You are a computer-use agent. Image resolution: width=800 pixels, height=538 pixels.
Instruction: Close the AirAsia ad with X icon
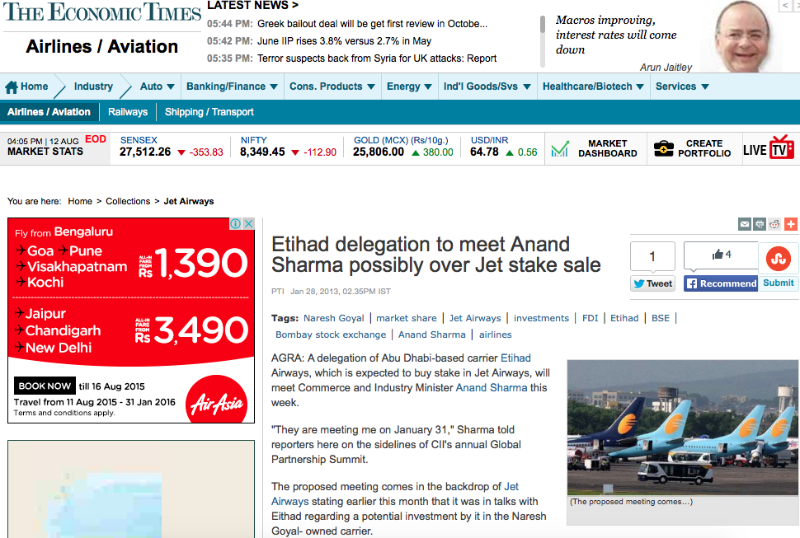click(248, 224)
